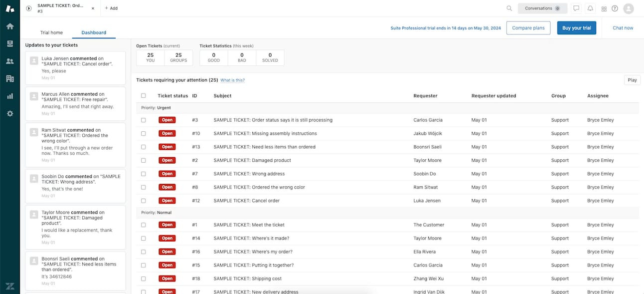Tick checkbox for Damaged product ticket
Image resolution: width=644 pixels, height=294 pixels.
(x=144, y=161)
